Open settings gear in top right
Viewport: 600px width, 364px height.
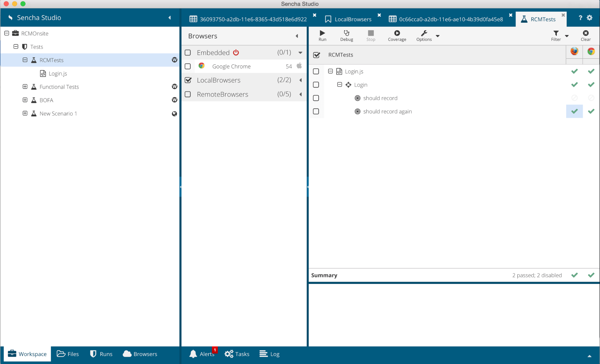pyautogui.click(x=589, y=18)
